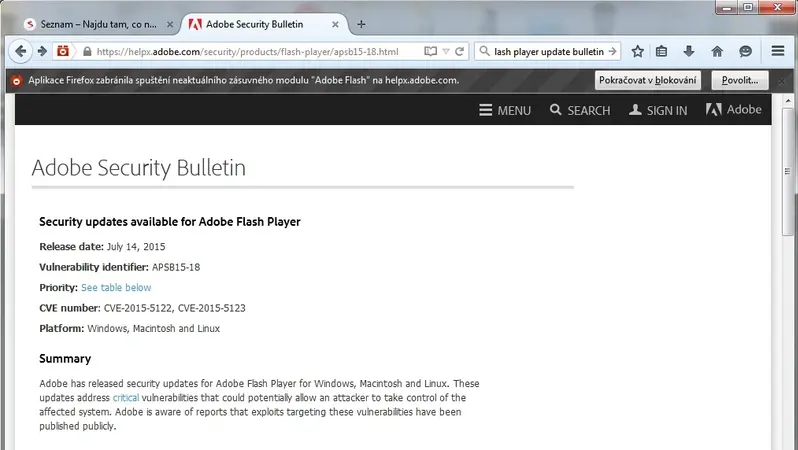Click the 'Adobe Security Bulletin' heading

point(138,168)
